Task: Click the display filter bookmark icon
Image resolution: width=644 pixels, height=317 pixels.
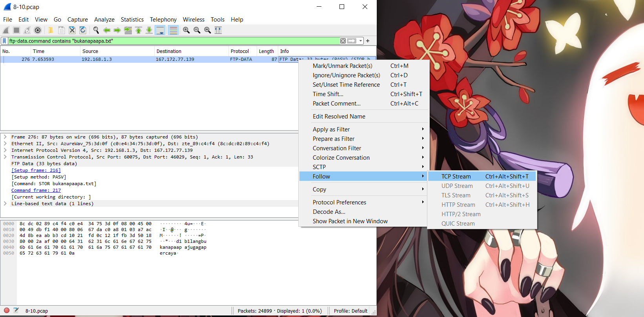Action: pos(4,41)
